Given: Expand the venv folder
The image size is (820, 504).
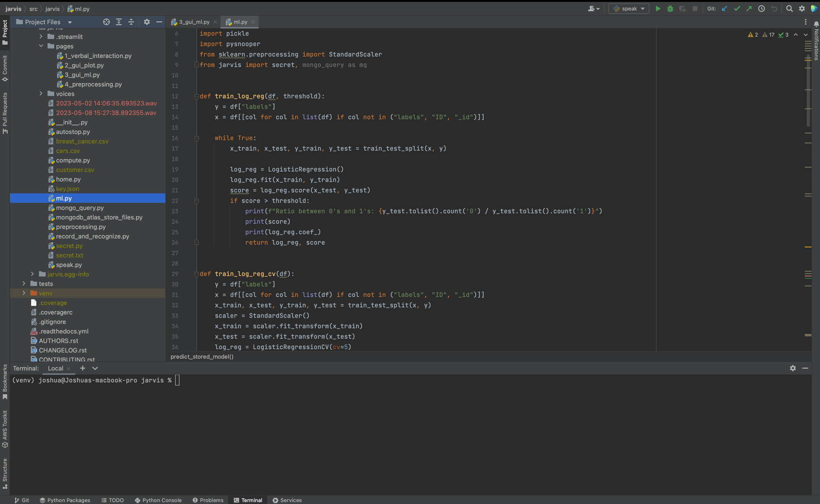Looking at the screenshot, I should [24, 293].
